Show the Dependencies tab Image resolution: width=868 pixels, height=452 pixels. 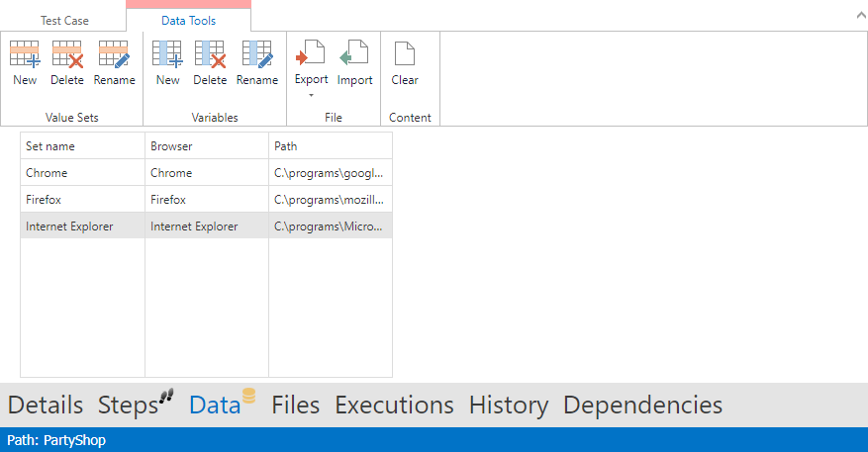point(642,405)
